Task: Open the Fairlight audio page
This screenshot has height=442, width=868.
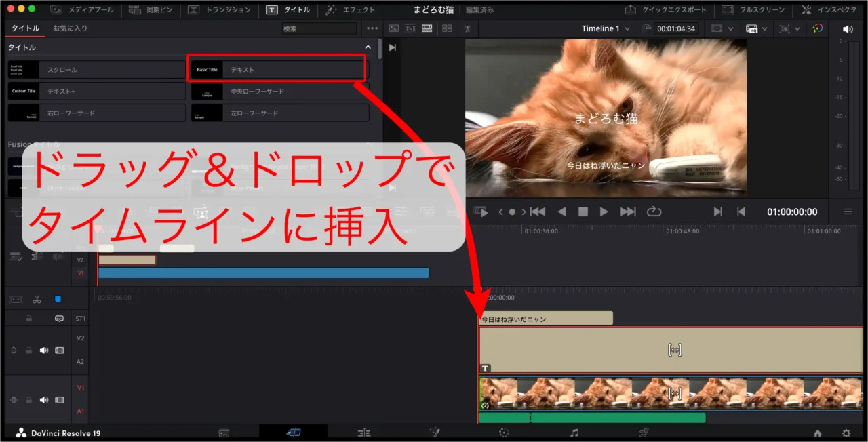Action: point(574,432)
